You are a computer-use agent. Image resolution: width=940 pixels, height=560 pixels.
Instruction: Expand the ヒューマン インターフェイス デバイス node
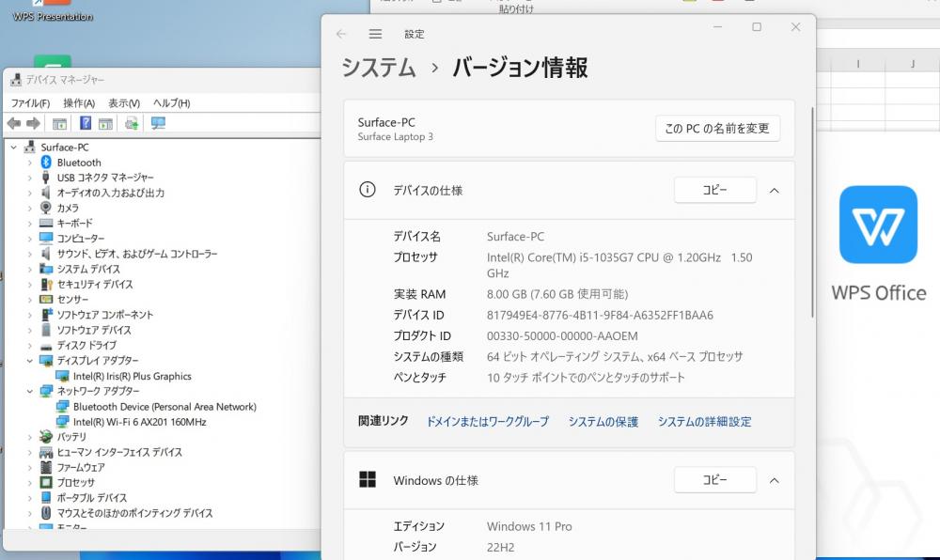29,452
